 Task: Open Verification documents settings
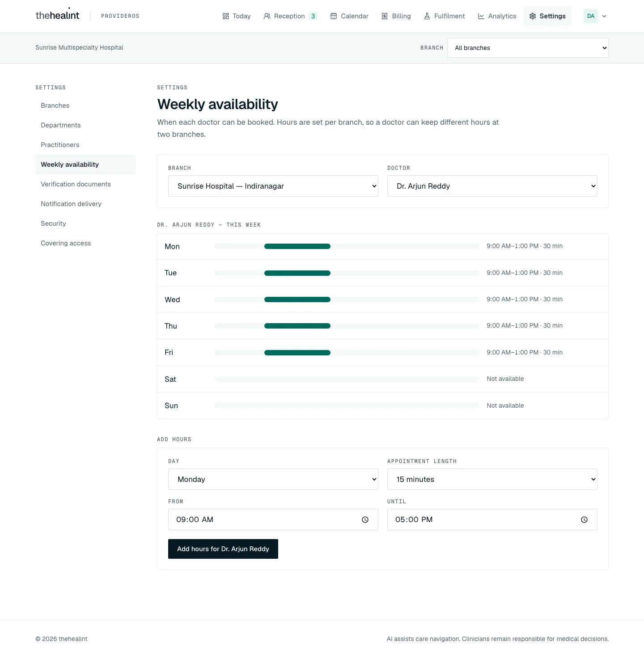(85, 184)
